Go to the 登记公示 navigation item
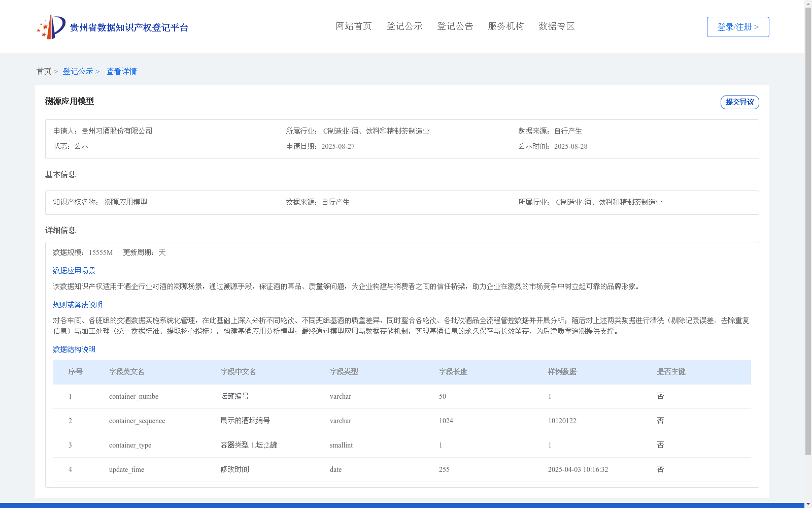812x508 pixels. tap(404, 26)
